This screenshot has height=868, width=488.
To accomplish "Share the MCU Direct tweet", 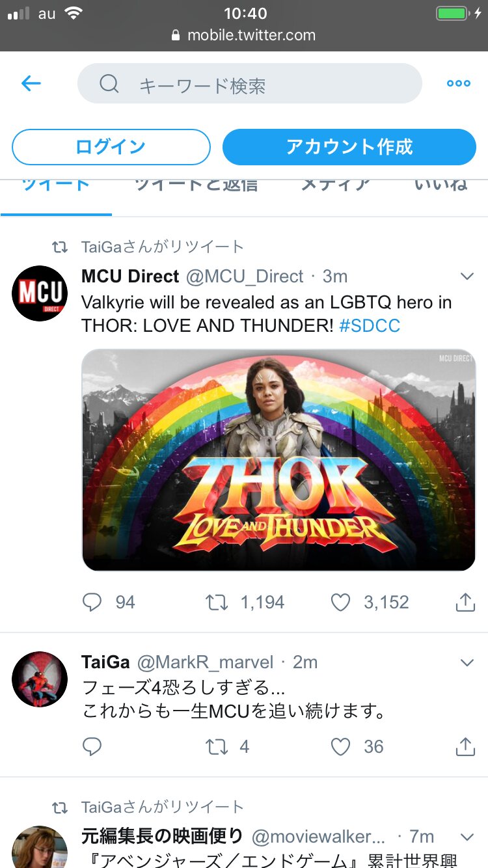I will pos(465,603).
